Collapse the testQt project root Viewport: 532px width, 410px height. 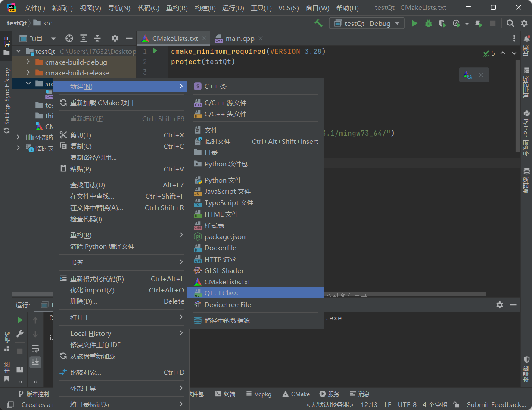point(18,51)
